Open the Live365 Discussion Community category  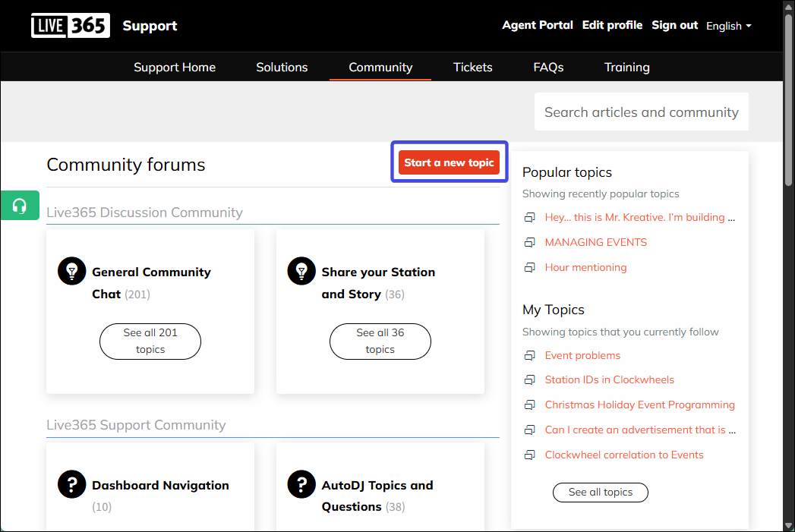coord(144,212)
